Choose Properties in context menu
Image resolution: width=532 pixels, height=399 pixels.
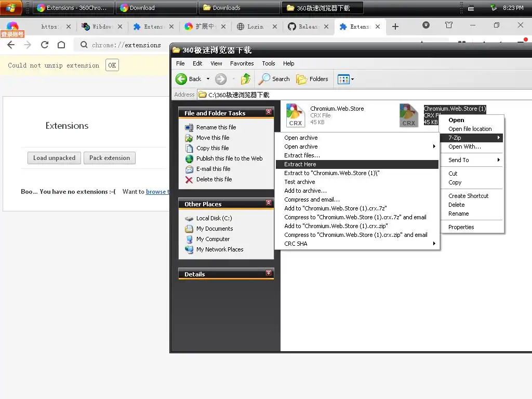pos(472,227)
